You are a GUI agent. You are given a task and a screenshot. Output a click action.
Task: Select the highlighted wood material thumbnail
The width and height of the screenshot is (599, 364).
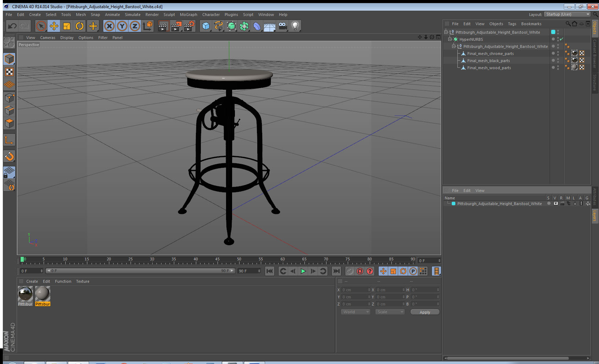tap(43, 294)
